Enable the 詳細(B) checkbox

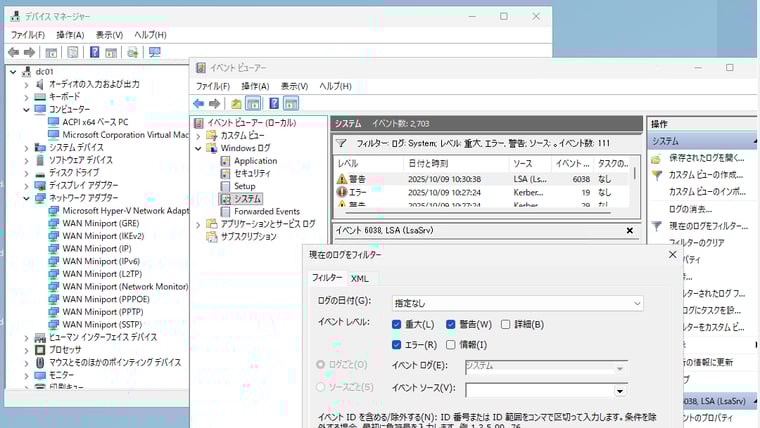click(506, 324)
